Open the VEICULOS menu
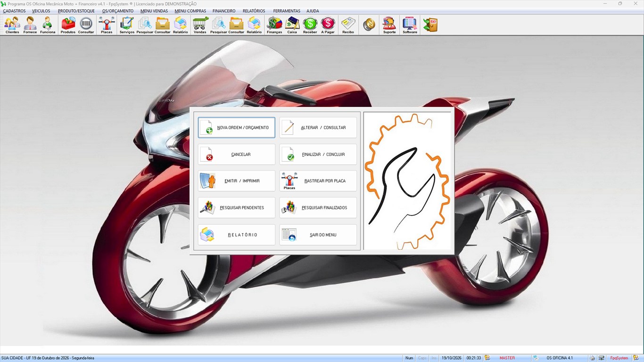 [41, 11]
